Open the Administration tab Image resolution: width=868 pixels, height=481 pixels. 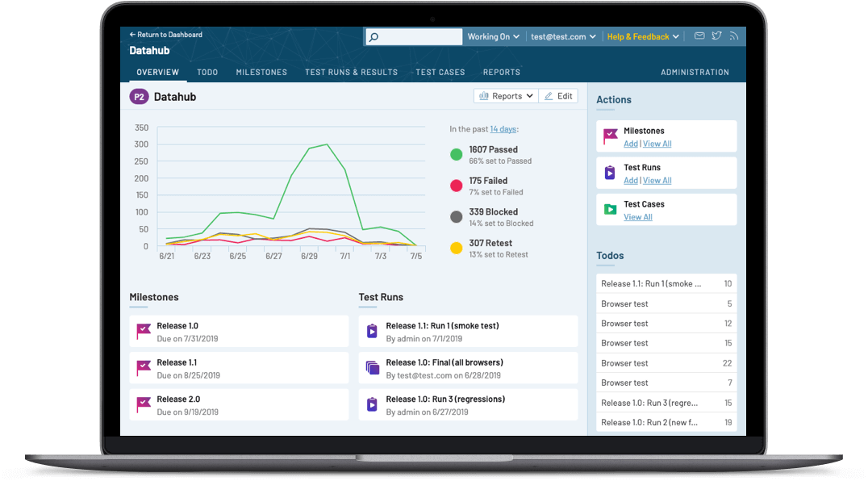(x=695, y=73)
